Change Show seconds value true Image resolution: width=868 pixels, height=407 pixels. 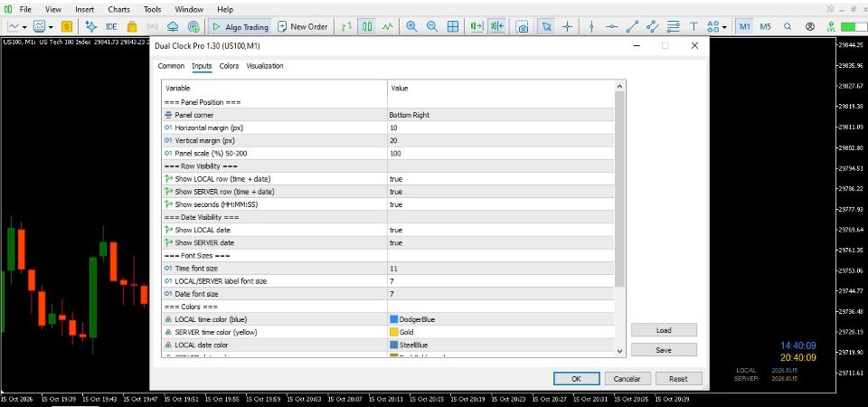pyautogui.click(x=501, y=204)
